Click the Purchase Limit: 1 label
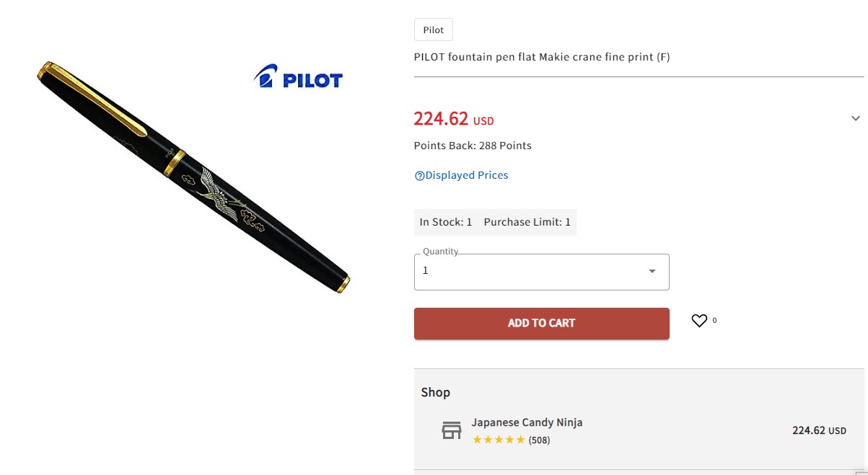Image resolution: width=868 pixels, height=475 pixels. tap(527, 222)
